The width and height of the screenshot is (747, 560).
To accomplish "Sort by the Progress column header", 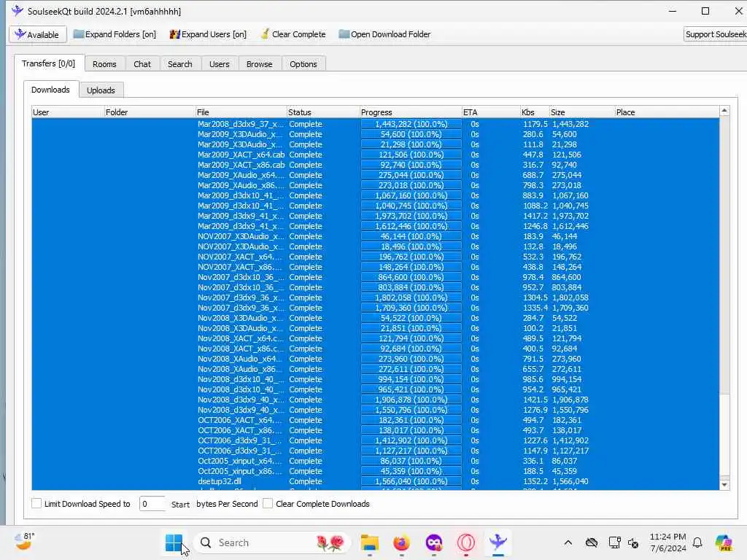I will point(411,112).
